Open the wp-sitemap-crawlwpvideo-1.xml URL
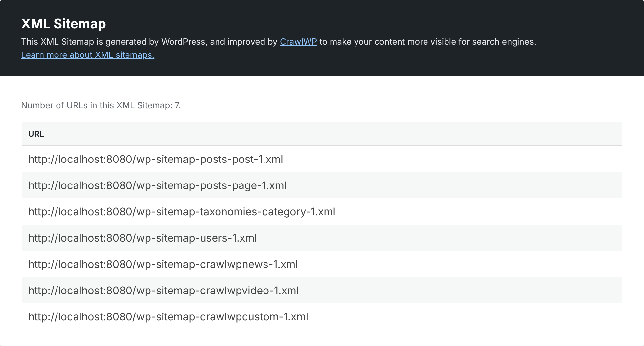 (x=163, y=291)
